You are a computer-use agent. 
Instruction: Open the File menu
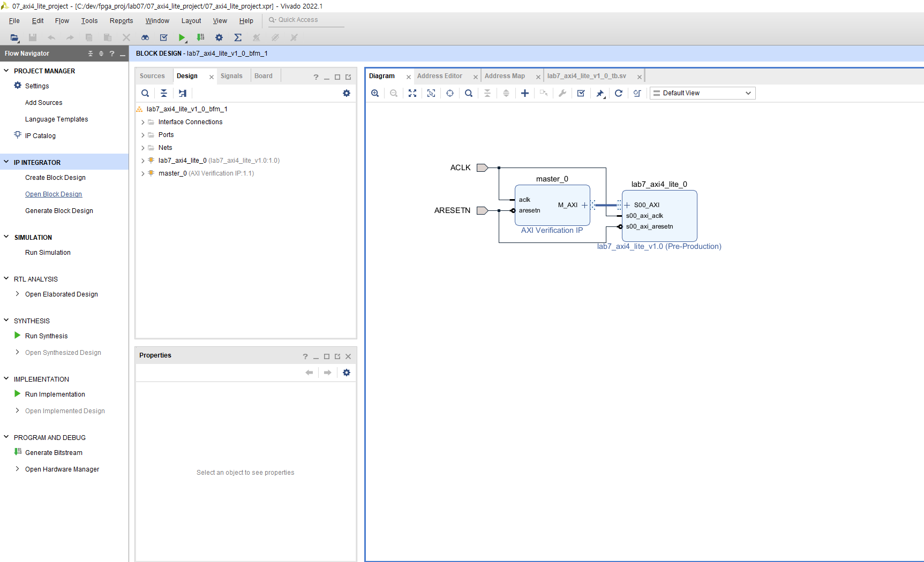coord(14,21)
